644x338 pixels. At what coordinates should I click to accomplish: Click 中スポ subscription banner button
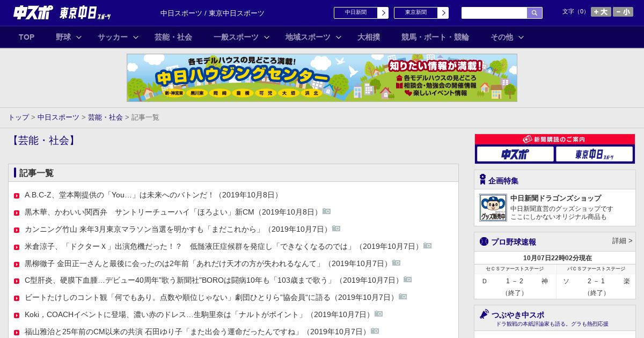click(515, 154)
